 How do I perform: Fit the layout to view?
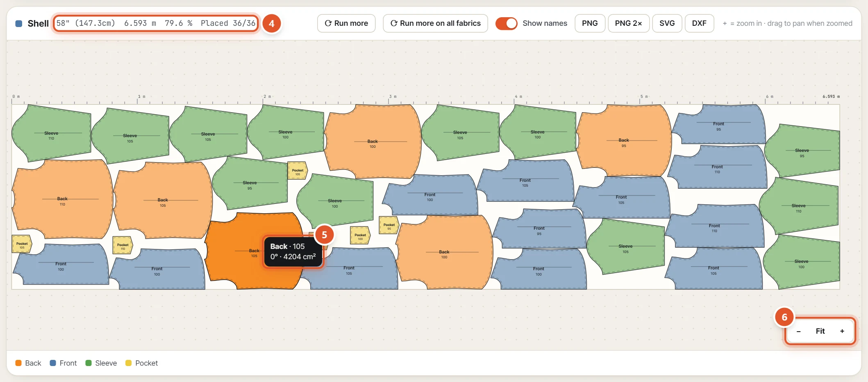coord(820,331)
